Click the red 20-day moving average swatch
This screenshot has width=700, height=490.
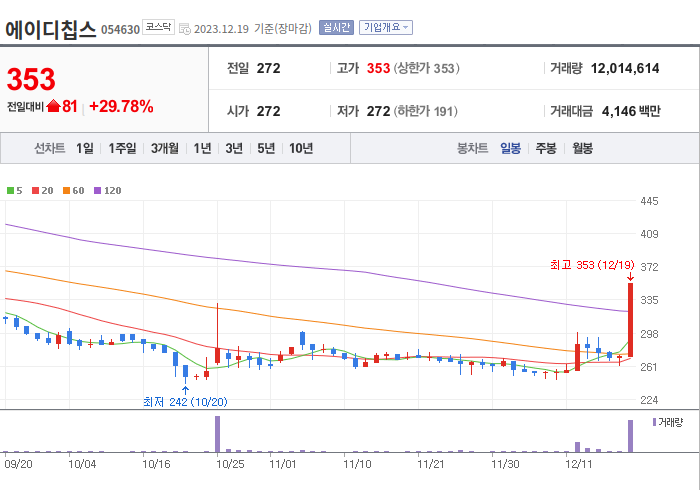click(x=36, y=191)
